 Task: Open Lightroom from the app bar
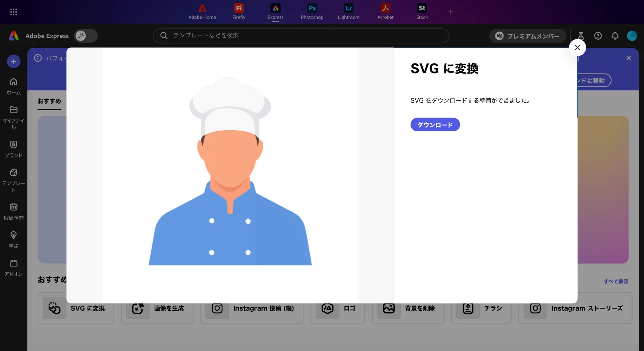pos(348,12)
